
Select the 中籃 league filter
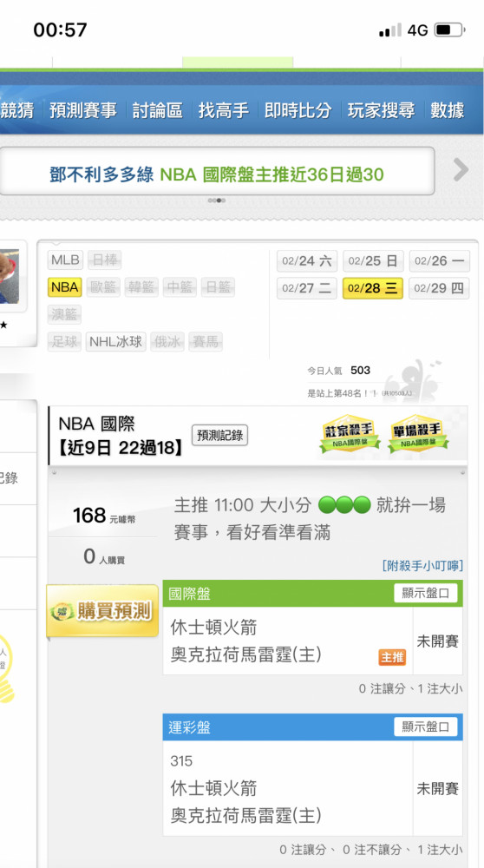coord(180,287)
